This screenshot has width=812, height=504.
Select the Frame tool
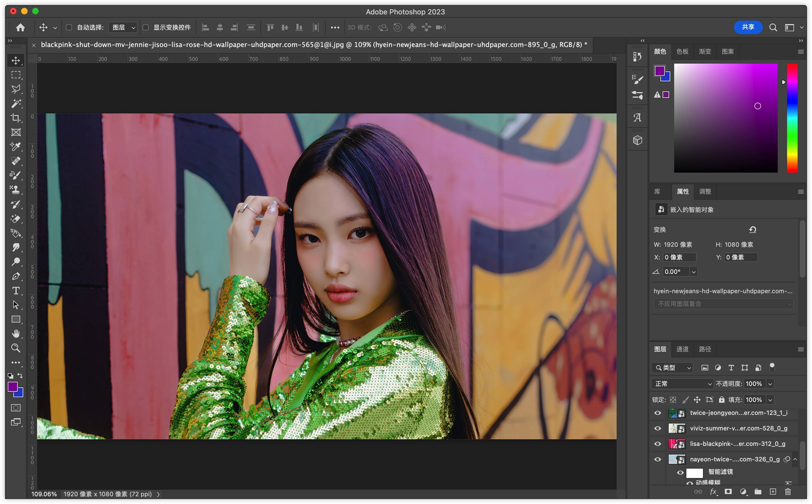tap(16, 132)
